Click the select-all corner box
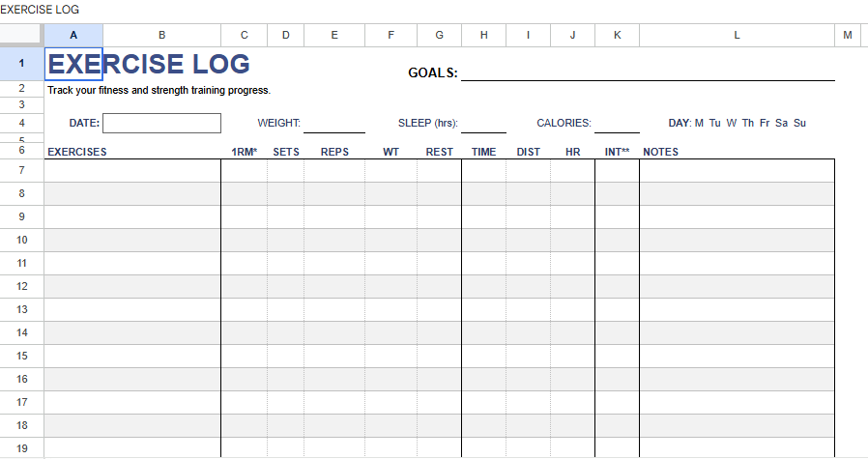The width and height of the screenshot is (868, 459). pos(21,35)
